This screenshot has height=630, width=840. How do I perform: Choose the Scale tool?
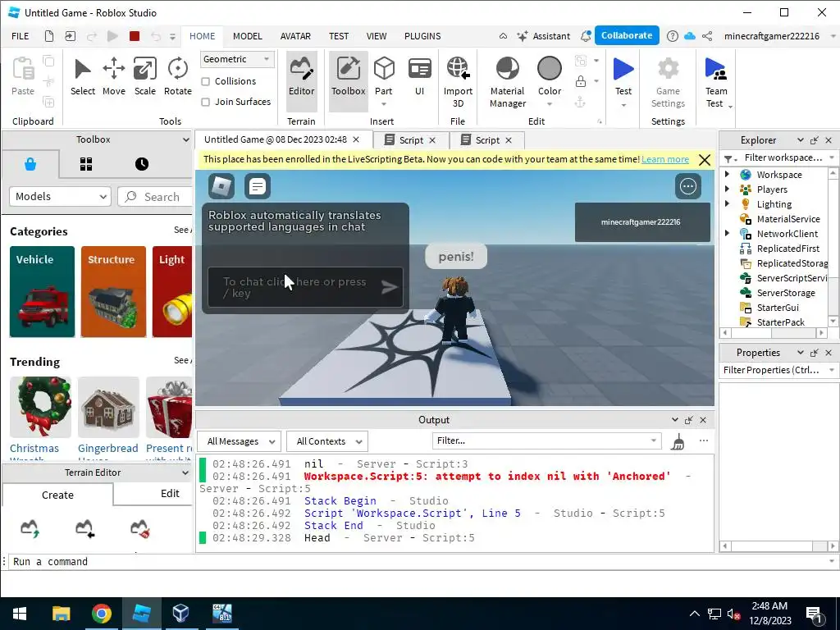click(144, 76)
